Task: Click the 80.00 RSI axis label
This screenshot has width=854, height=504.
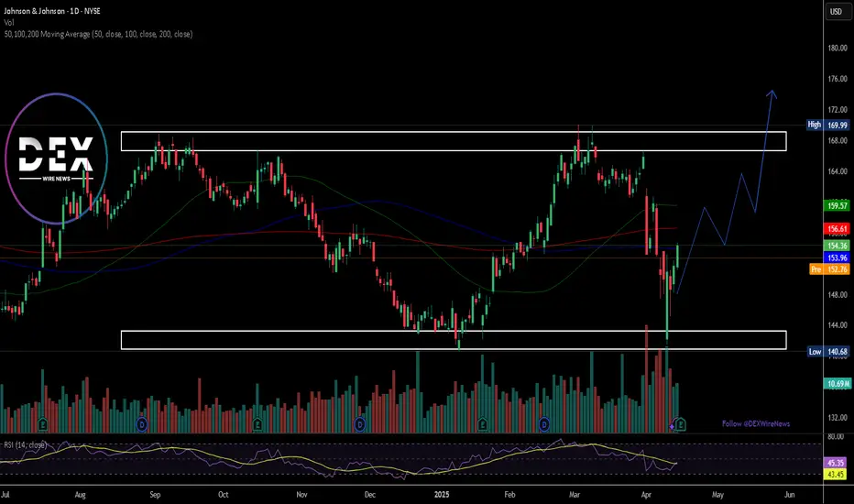Action: coord(836,436)
